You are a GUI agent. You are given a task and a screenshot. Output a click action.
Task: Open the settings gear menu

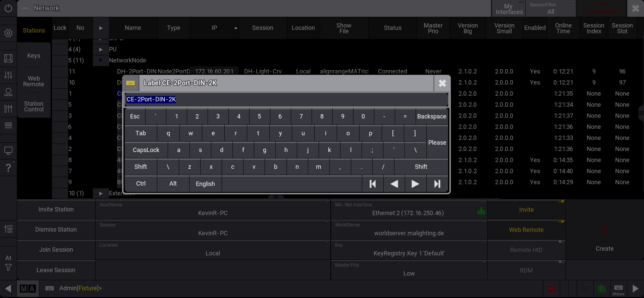click(8, 33)
